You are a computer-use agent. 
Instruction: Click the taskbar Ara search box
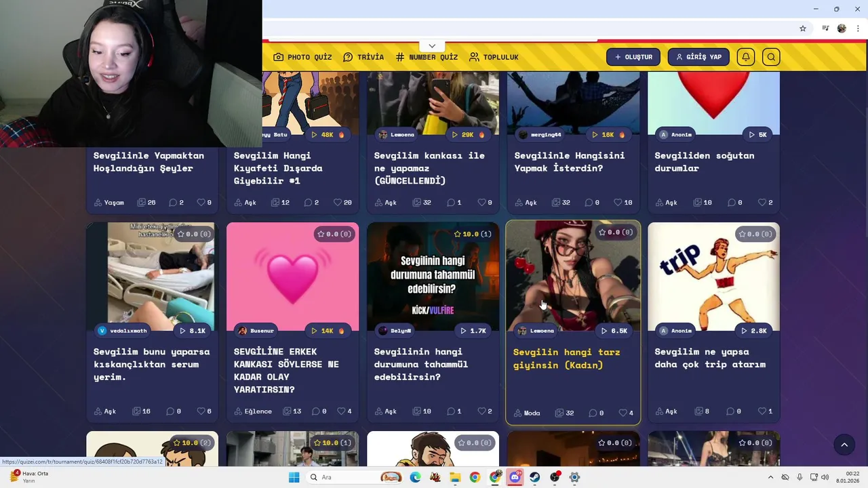pos(356,477)
